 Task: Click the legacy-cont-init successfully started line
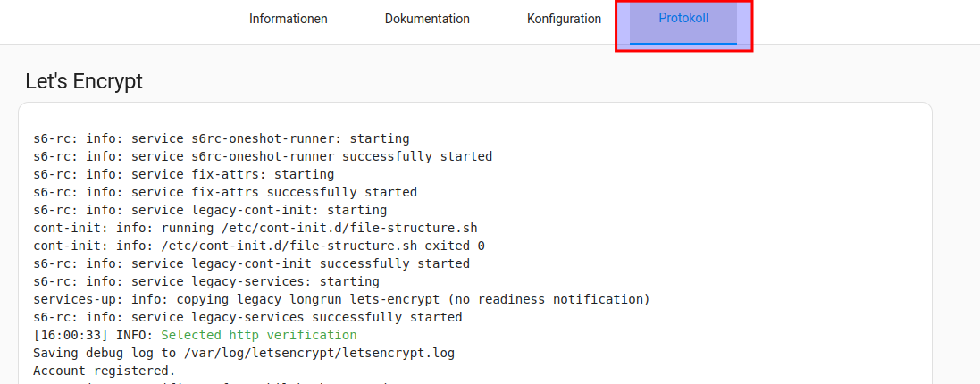(x=251, y=263)
